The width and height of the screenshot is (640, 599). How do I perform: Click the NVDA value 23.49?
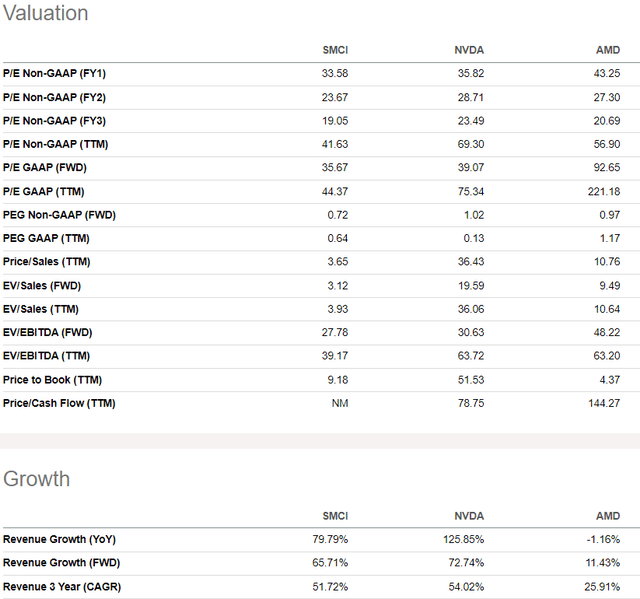471,121
